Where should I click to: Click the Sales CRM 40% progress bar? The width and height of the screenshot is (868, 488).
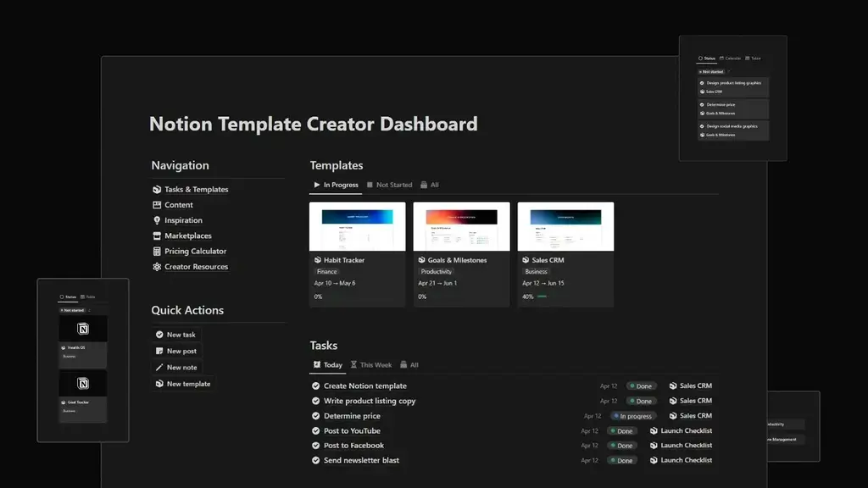pyautogui.click(x=542, y=297)
